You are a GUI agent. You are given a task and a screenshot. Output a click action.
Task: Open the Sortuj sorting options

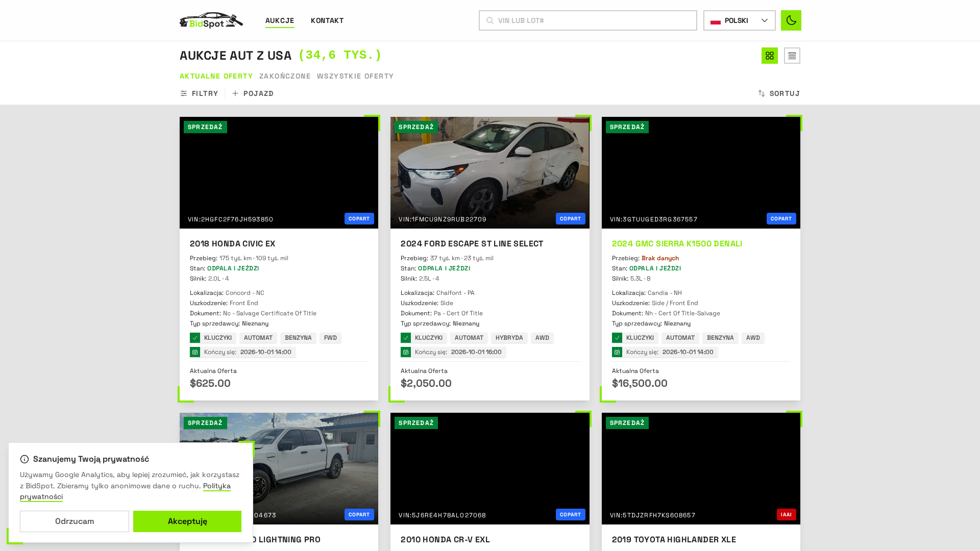click(779, 93)
